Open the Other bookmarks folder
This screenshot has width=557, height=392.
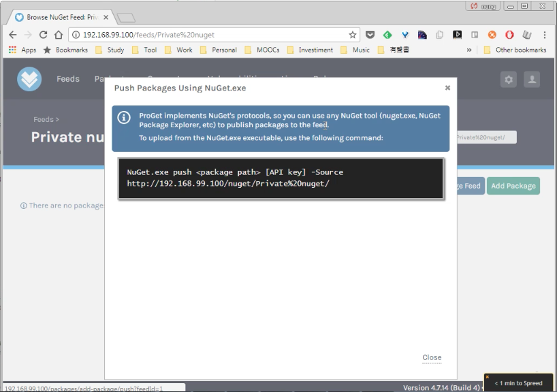coord(515,50)
